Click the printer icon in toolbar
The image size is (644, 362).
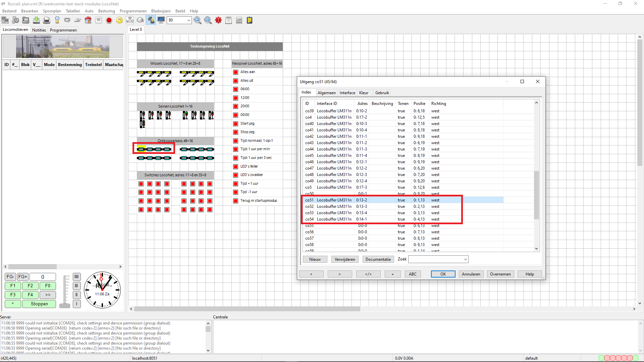[47, 20]
